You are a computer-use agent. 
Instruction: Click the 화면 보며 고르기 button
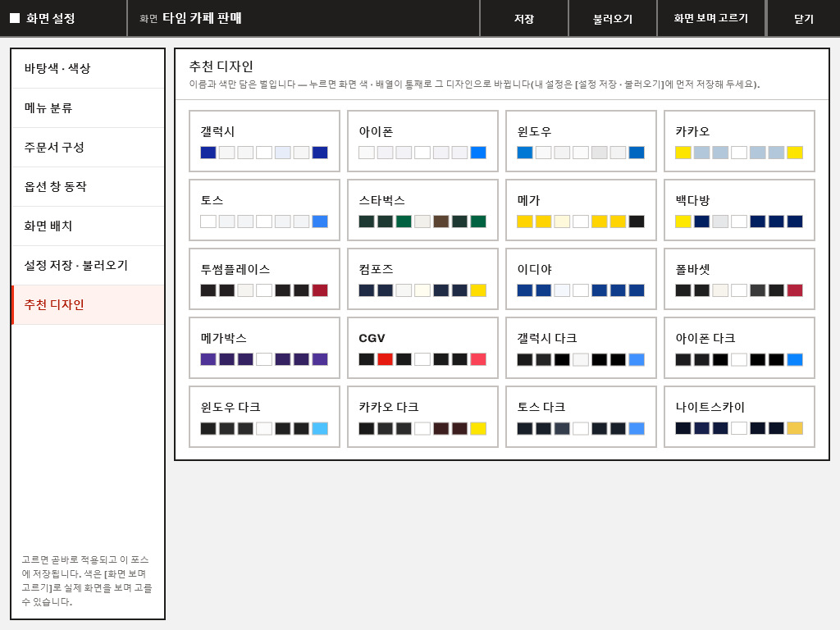711,18
